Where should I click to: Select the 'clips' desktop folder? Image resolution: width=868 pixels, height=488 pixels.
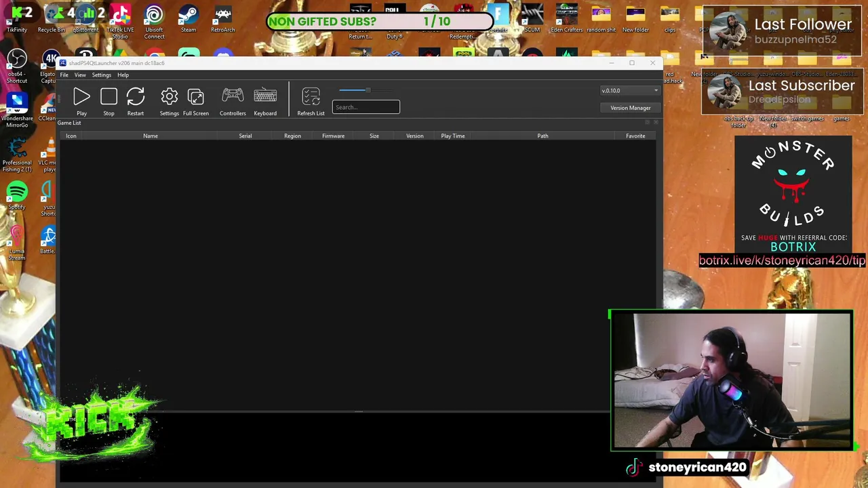tap(670, 19)
